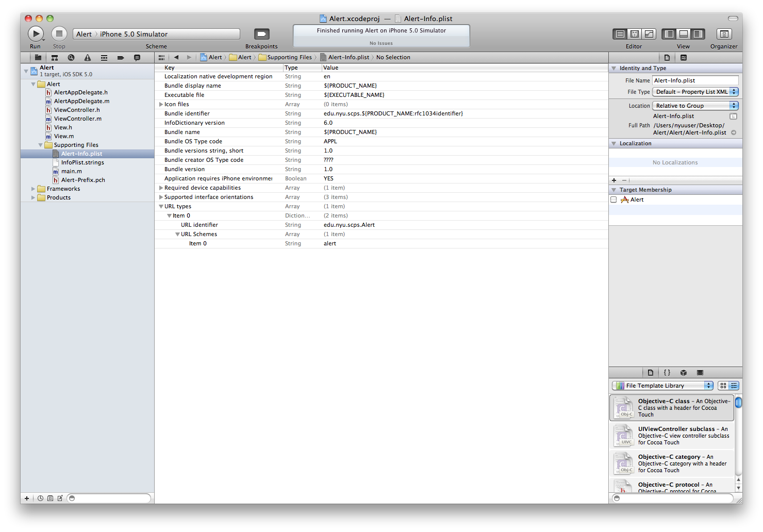Show the Symbol navigator
Screen dimensions: 763x532
pos(55,58)
